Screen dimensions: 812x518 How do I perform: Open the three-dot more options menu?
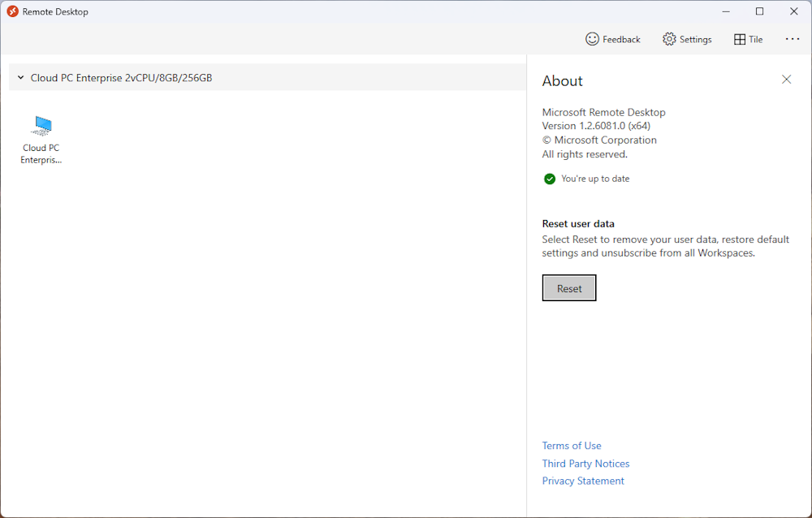pyautogui.click(x=793, y=39)
